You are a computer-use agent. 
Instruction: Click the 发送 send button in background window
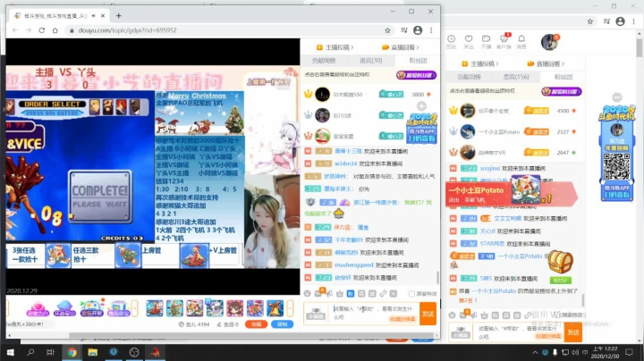573,332
